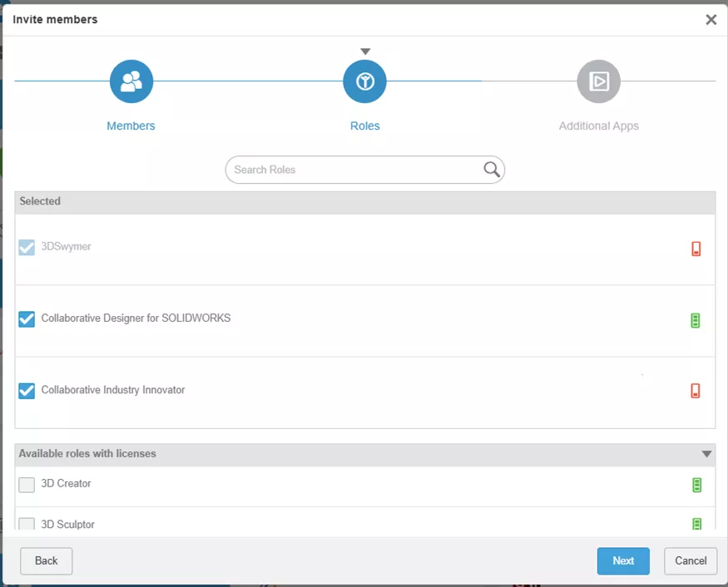Screen dimensions: 728x587
Task: Uncheck Collaborative Industry Innovator role
Action: pyautogui.click(x=27, y=391)
